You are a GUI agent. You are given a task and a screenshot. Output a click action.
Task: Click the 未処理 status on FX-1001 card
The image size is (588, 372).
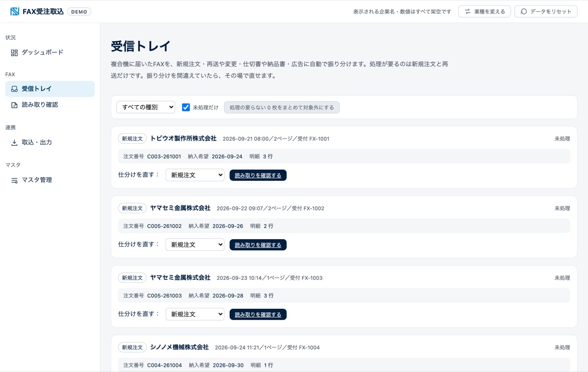click(x=562, y=139)
